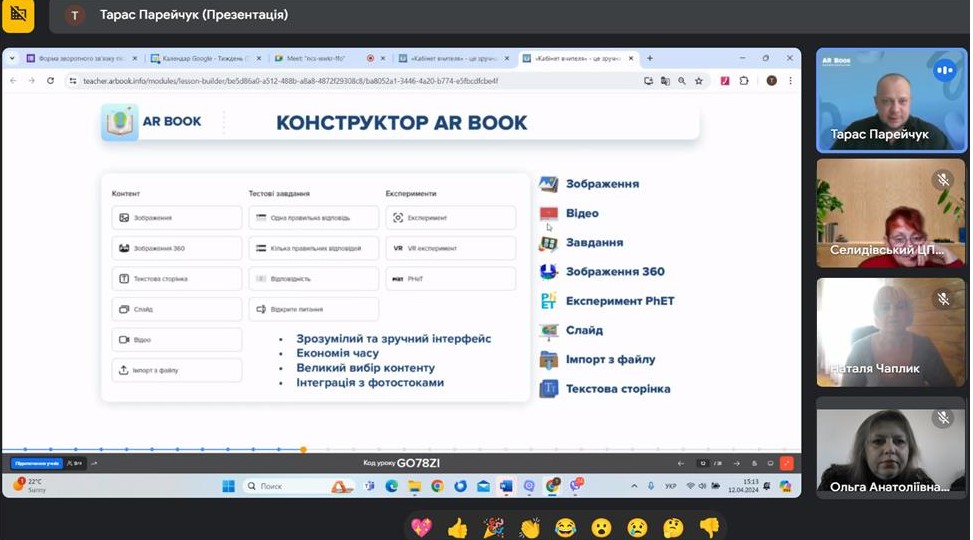Click the Імпорт з файлу folder icon

(x=549, y=359)
